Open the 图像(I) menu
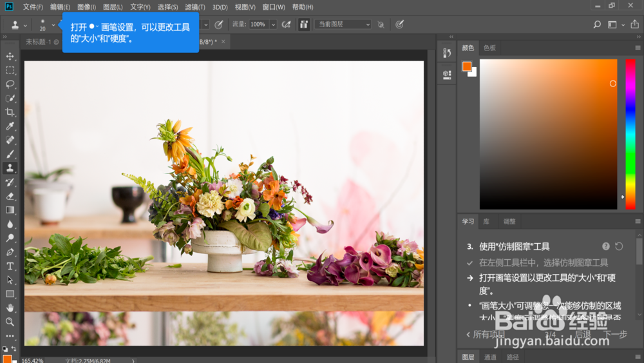Screen dimensions: 644x363 [87, 7]
